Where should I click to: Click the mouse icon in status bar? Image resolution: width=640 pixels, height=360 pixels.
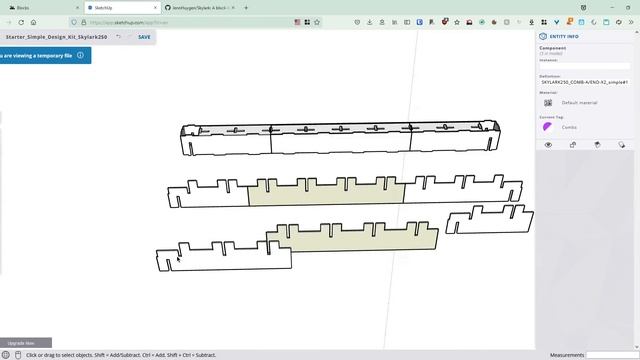[x=18, y=355]
